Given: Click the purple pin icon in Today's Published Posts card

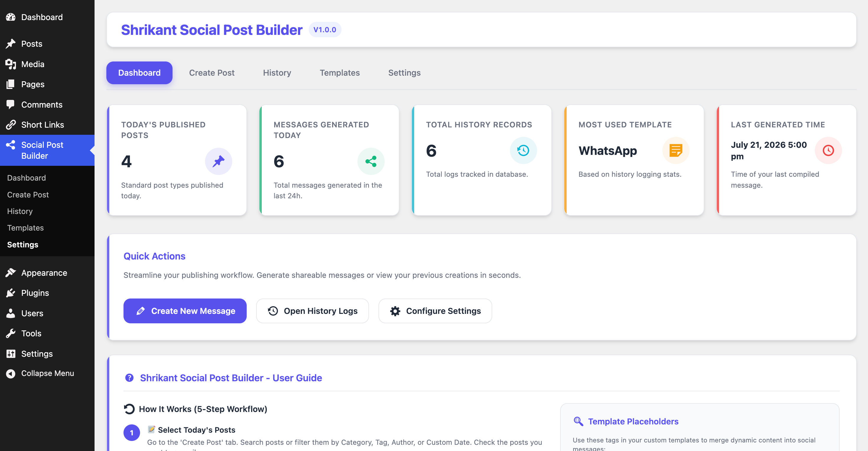Looking at the screenshot, I should 218,161.
